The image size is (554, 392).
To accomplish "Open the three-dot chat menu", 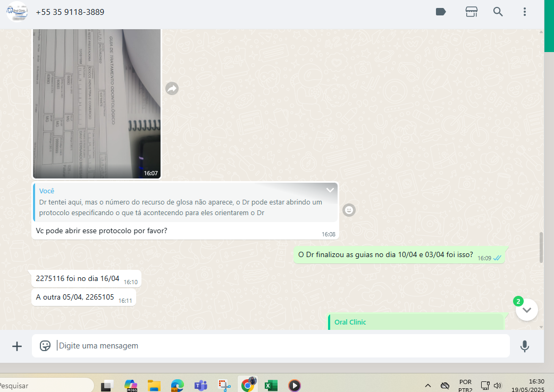I will 524,12.
